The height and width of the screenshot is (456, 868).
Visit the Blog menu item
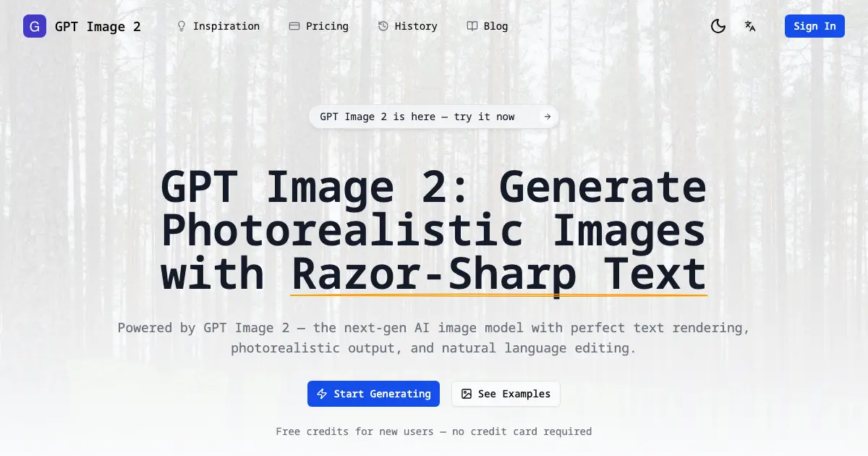click(x=488, y=26)
